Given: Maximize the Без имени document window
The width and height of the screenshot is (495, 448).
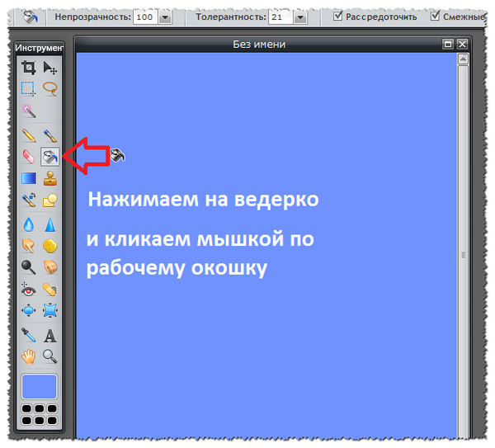Looking at the screenshot, I should [448, 44].
